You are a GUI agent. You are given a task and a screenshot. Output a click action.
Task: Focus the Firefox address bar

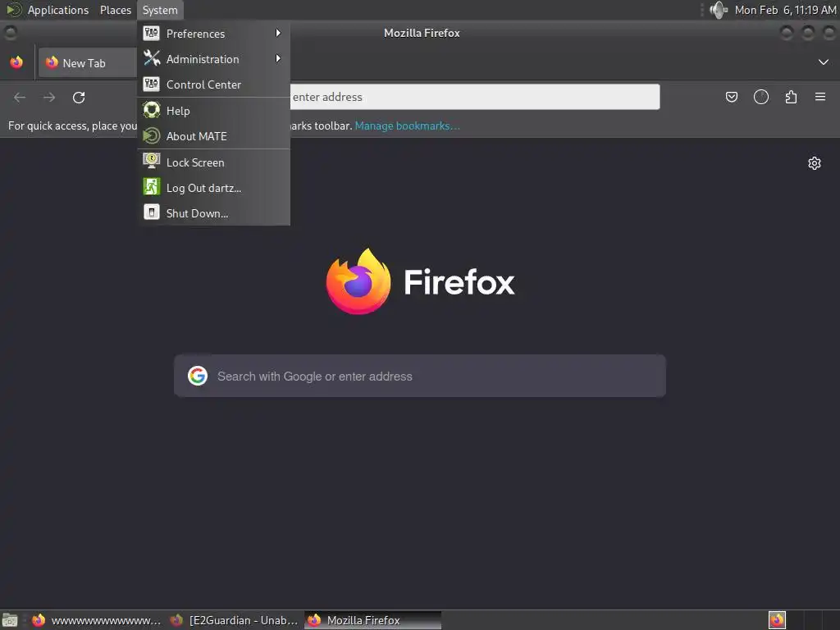[x=475, y=97]
